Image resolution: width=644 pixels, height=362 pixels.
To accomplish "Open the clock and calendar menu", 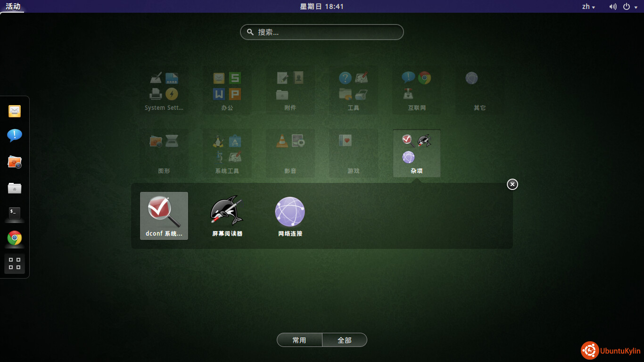I will (322, 7).
